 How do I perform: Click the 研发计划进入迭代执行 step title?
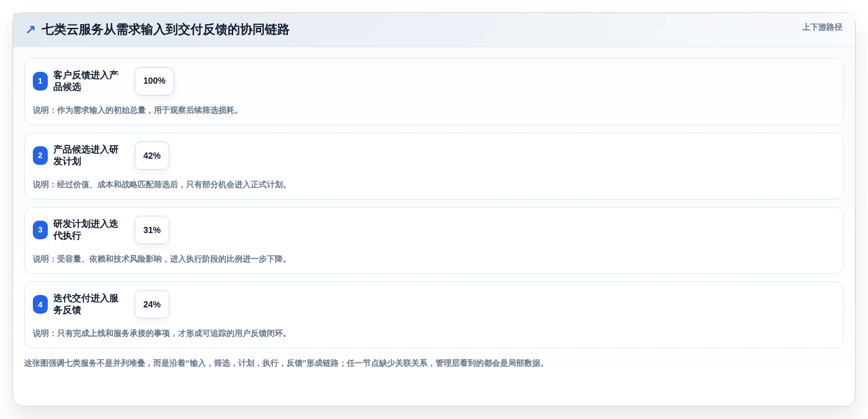[86, 230]
